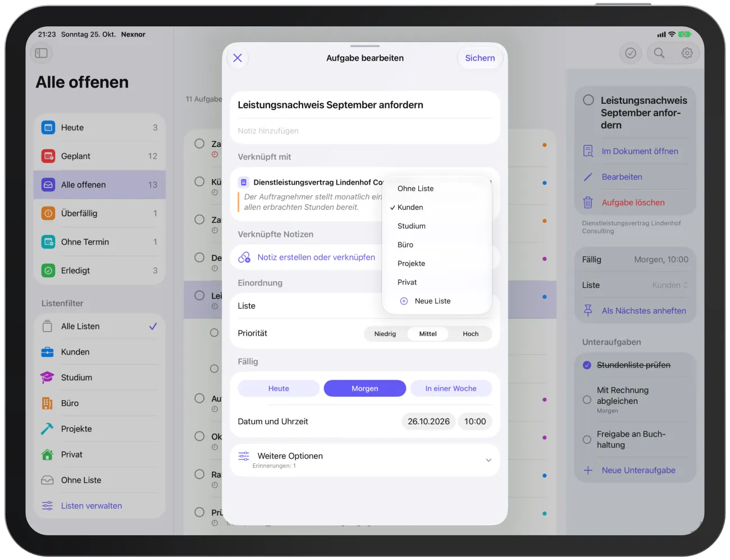The height and width of the screenshot is (560, 730).
Task: Click the trash icon for Aufgabe löschen
Action: pos(588,203)
